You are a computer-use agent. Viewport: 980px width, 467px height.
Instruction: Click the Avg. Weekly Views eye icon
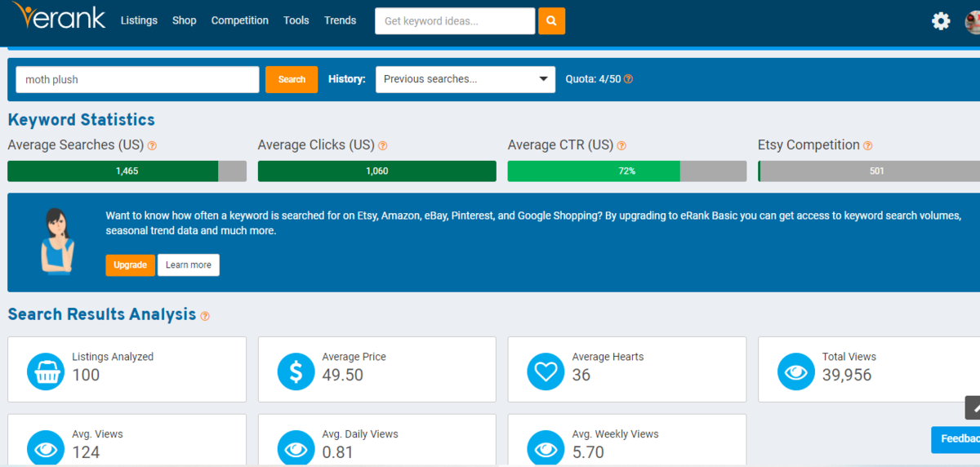(x=546, y=448)
